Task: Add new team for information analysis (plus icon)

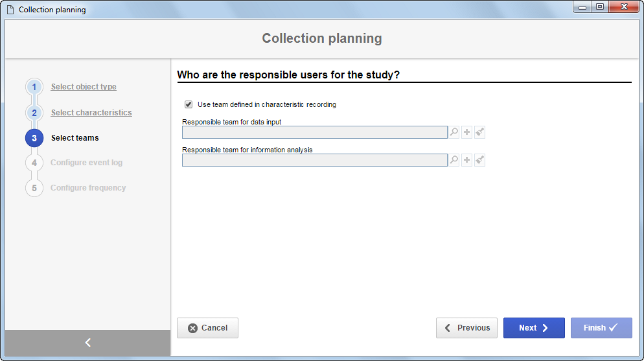Action: 466,160
